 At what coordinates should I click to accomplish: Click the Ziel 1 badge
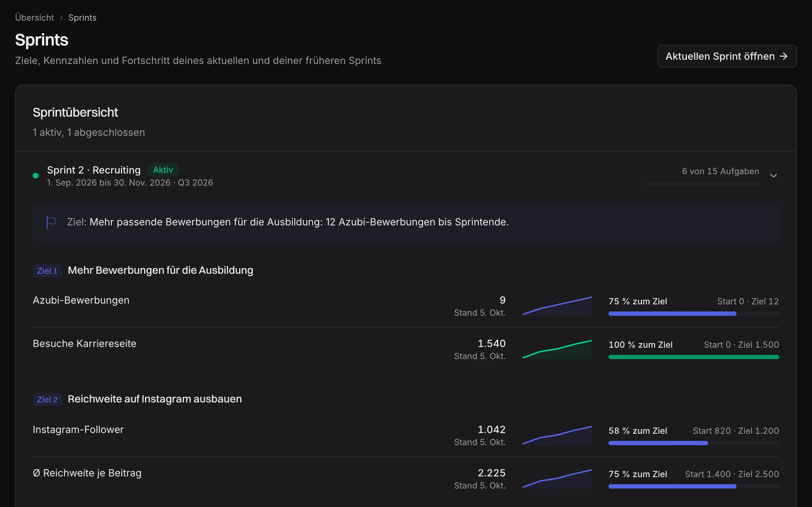click(47, 271)
